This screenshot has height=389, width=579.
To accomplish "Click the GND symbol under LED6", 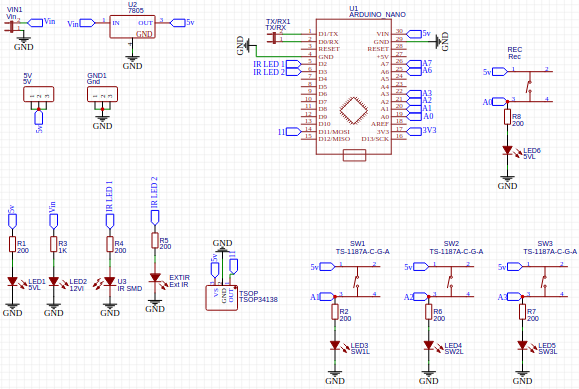I will 507,182.
